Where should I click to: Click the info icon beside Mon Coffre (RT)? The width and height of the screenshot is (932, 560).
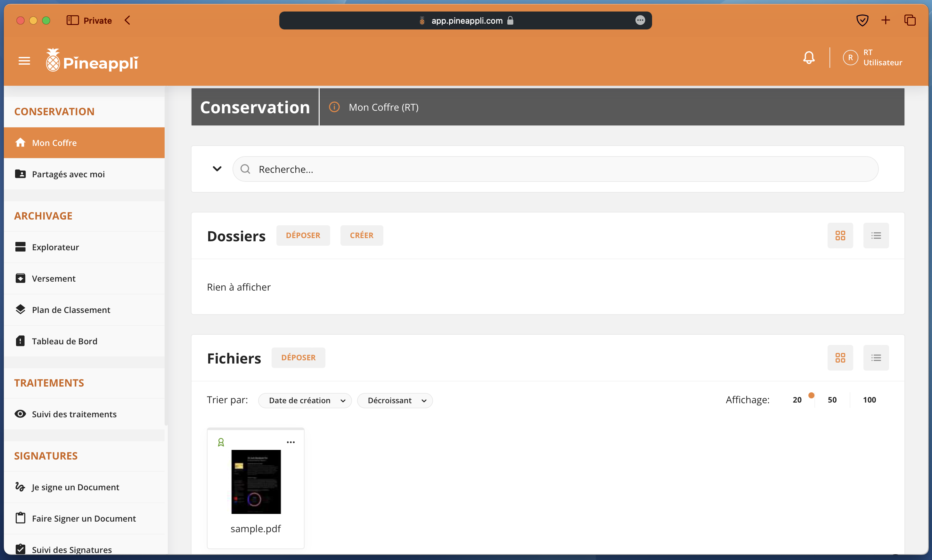334,107
